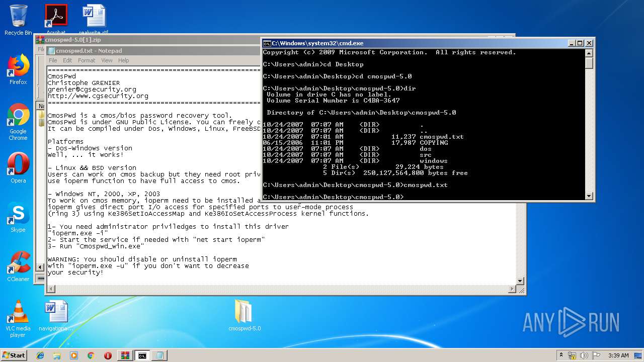Open the realwrite.rtf Word document icon
644x362 pixels.
tap(94, 19)
